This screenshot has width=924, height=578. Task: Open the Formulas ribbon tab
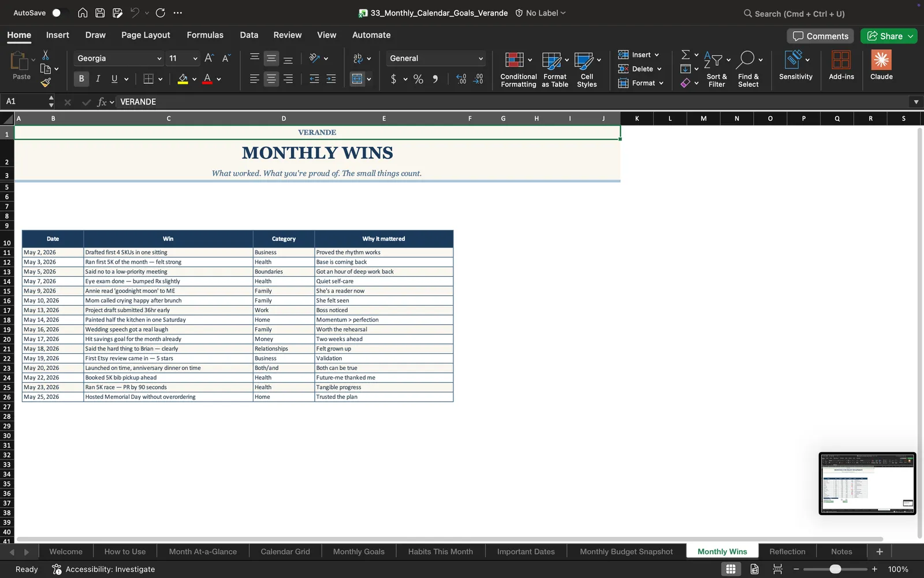coord(205,35)
